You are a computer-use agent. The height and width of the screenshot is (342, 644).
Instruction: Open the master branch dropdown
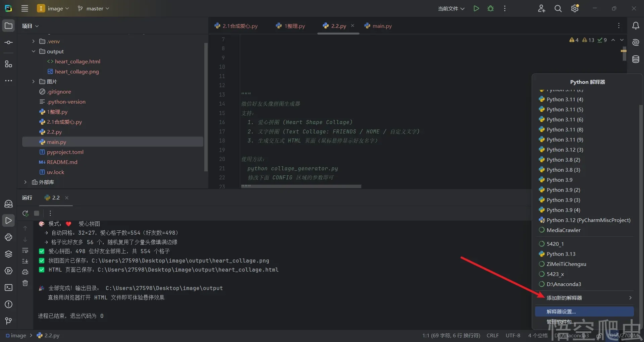(x=93, y=8)
